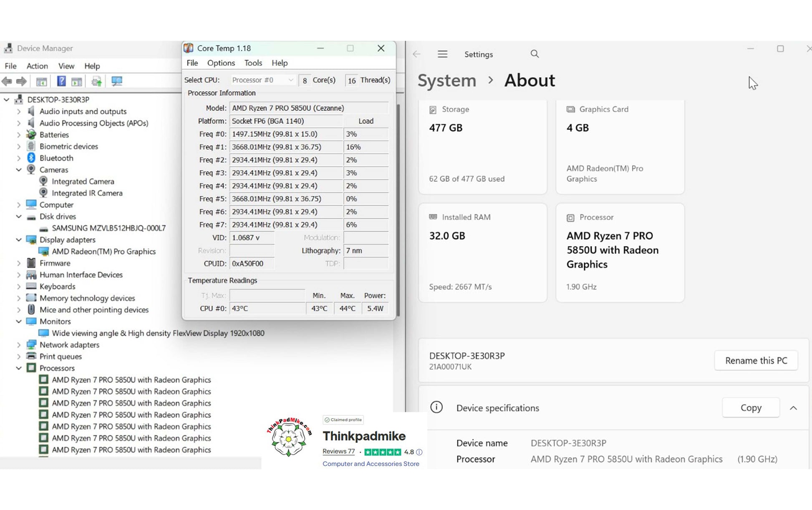Viewport: 812px width, 510px height.
Task: Collapse the Processors tree node
Action: pos(19,368)
